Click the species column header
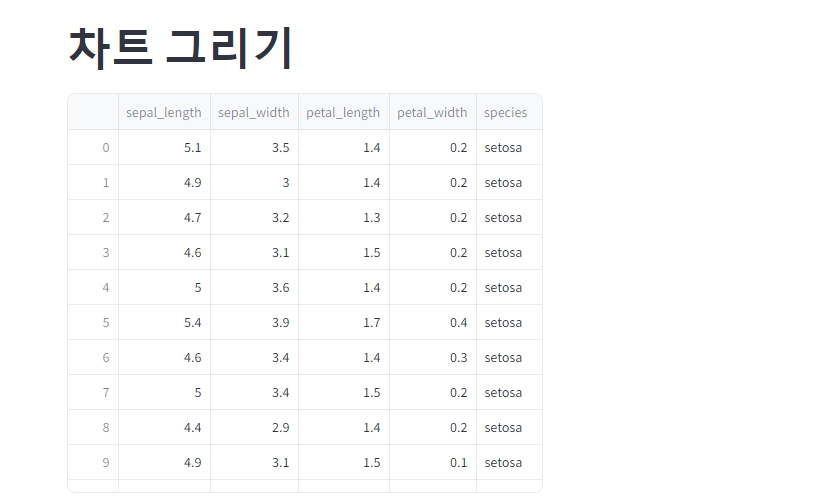Viewport: 830px width, 503px height. tap(509, 112)
